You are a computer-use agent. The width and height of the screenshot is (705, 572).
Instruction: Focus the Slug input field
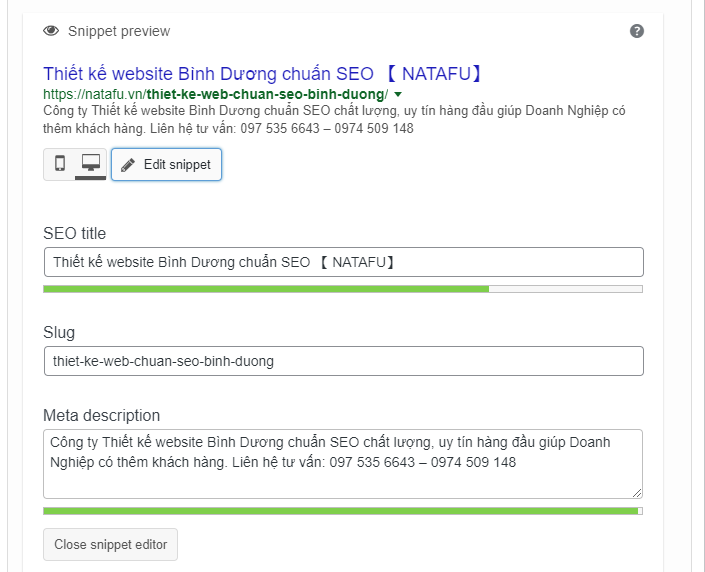pyautogui.click(x=343, y=361)
